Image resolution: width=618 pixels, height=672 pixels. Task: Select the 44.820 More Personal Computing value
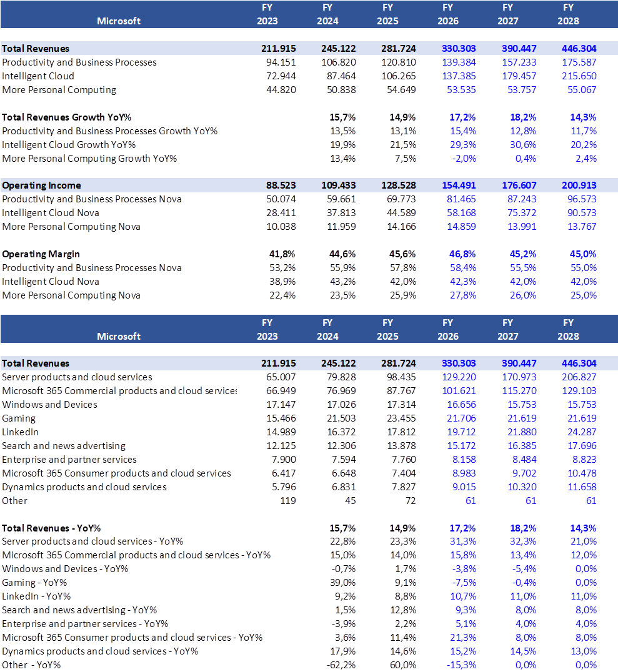click(281, 90)
